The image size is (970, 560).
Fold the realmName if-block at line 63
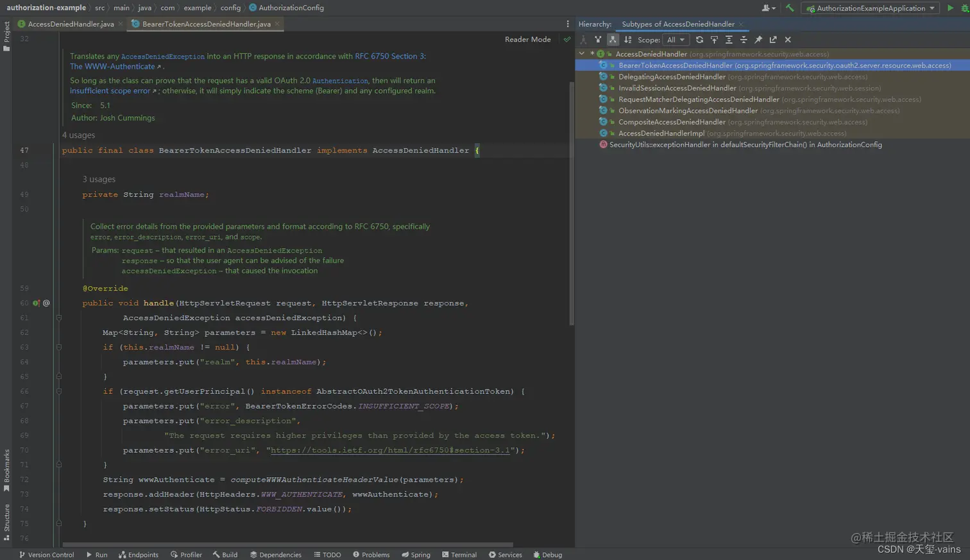58,347
